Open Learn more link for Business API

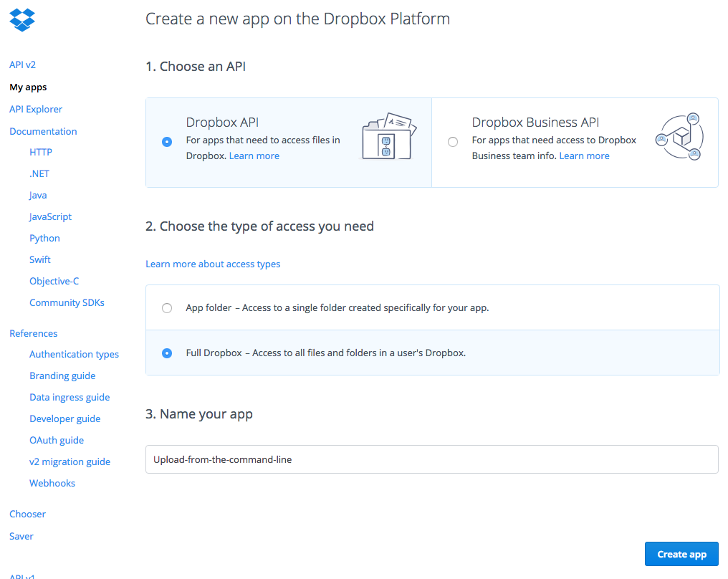tap(584, 156)
